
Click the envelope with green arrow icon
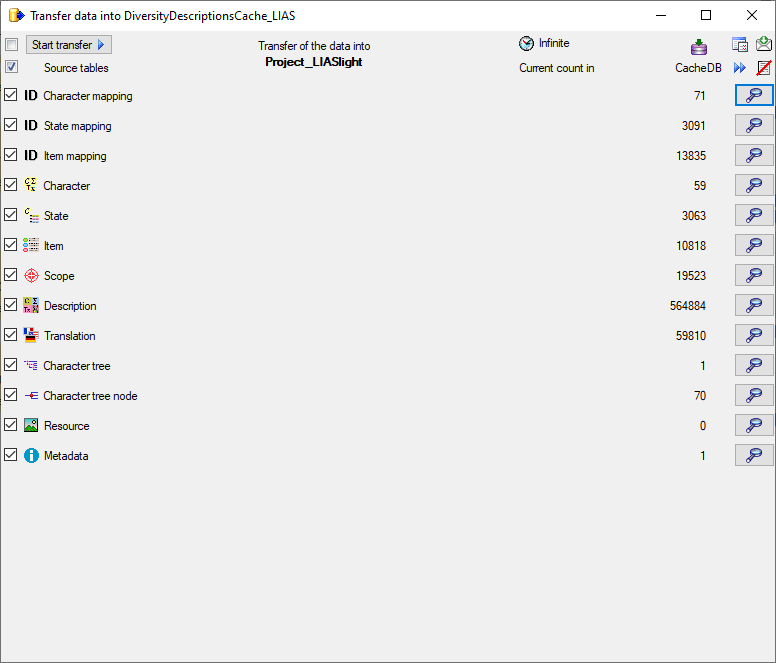coord(764,45)
